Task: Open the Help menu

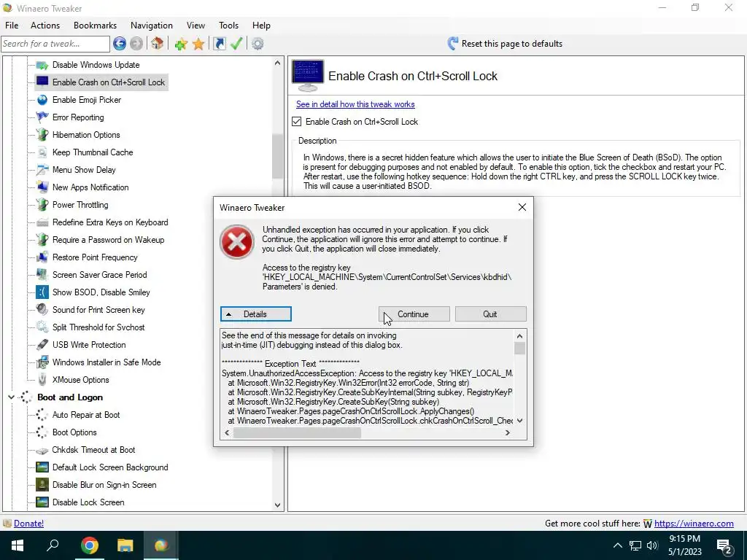Action: [x=261, y=26]
